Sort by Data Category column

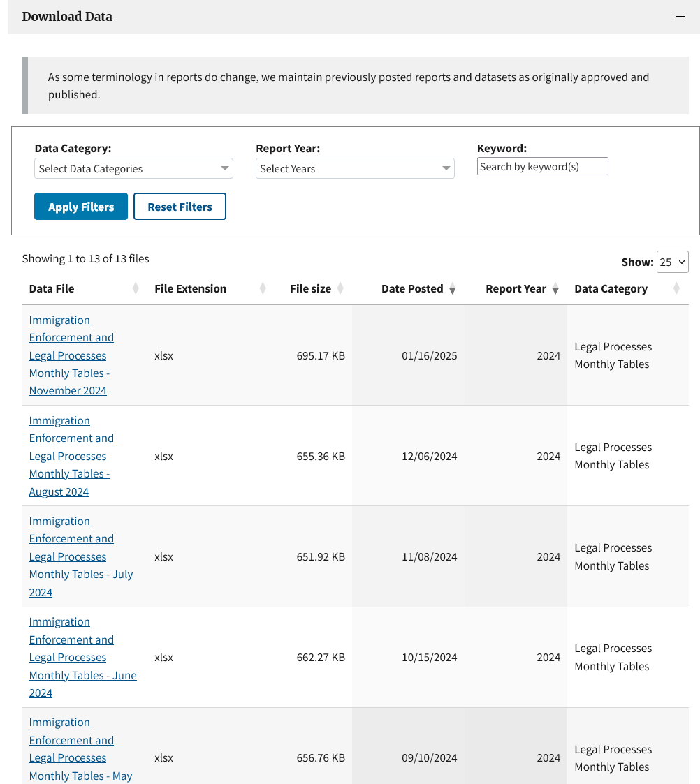(627, 288)
